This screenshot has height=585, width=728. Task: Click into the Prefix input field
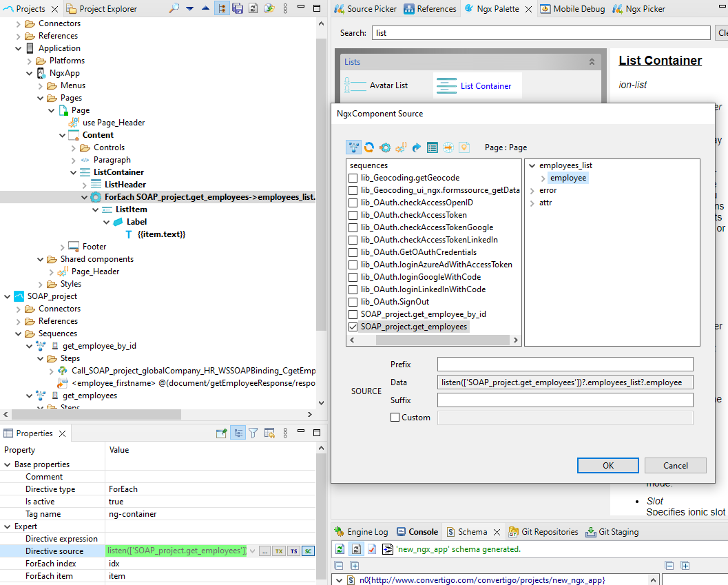(x=565, y=365)
